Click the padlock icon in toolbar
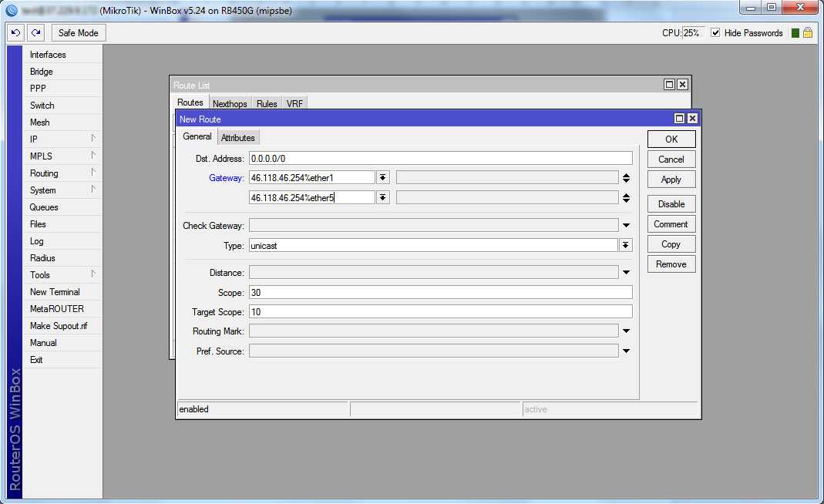This screenshot has height=504, width=824. [x=808, y=33]
